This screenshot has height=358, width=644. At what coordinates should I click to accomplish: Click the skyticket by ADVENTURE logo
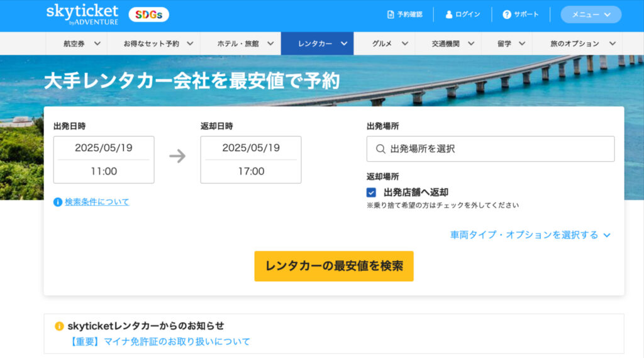(x=82, y=15)
